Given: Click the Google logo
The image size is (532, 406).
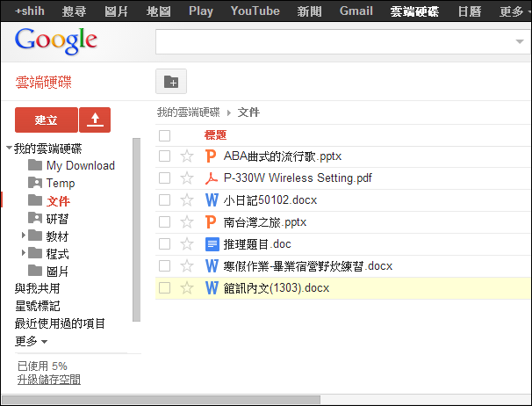Looking at the screenshot, I should coord(56,40).
